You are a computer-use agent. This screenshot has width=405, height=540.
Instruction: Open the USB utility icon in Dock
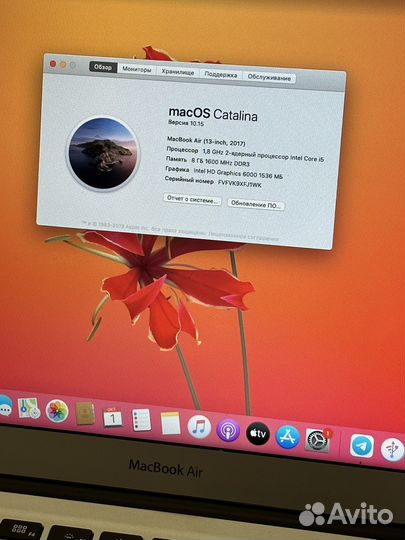point(392,449)
